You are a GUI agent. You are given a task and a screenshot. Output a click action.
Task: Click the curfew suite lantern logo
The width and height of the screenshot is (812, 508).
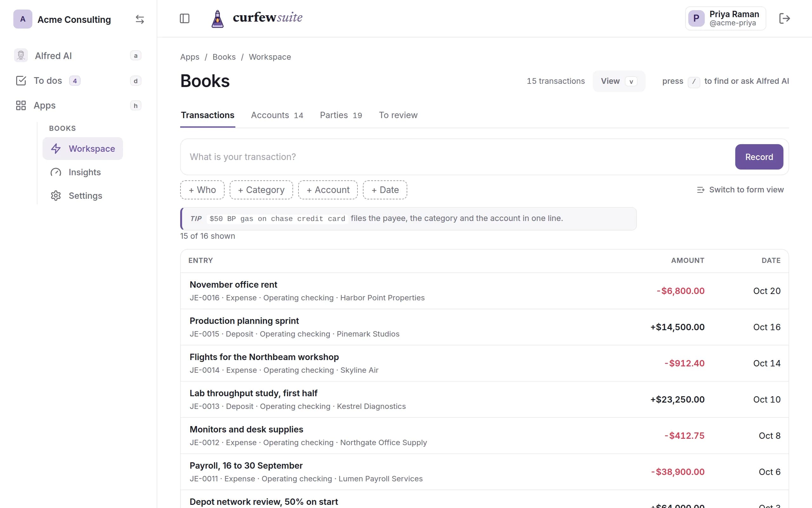click(217, 19)
